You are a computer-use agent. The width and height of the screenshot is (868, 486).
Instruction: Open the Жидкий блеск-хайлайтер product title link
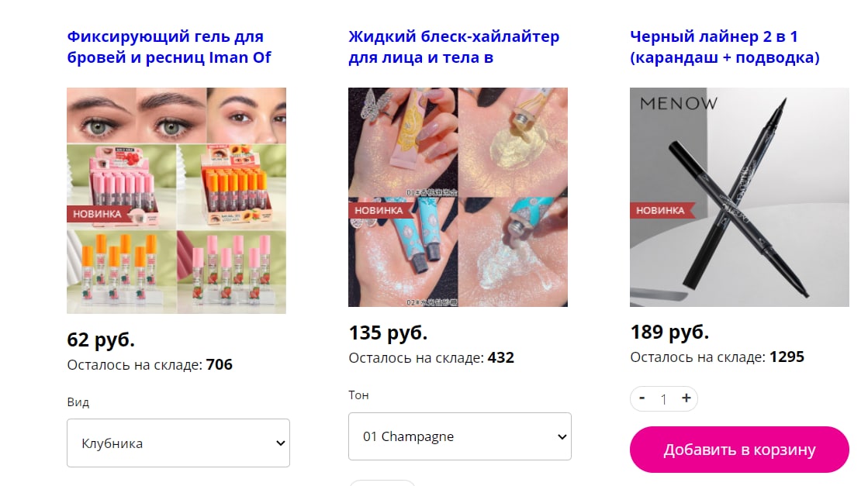pyautogui.click(x=453, y=47)
